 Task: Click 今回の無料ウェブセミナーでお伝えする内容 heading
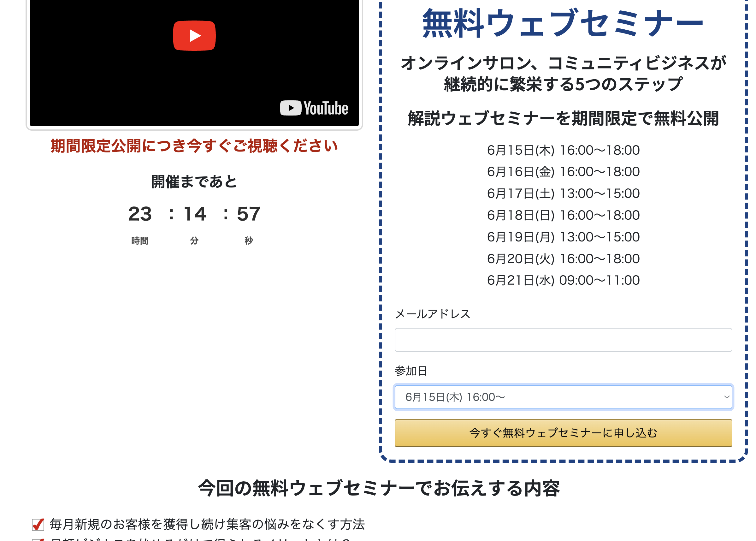pos(379,488)
